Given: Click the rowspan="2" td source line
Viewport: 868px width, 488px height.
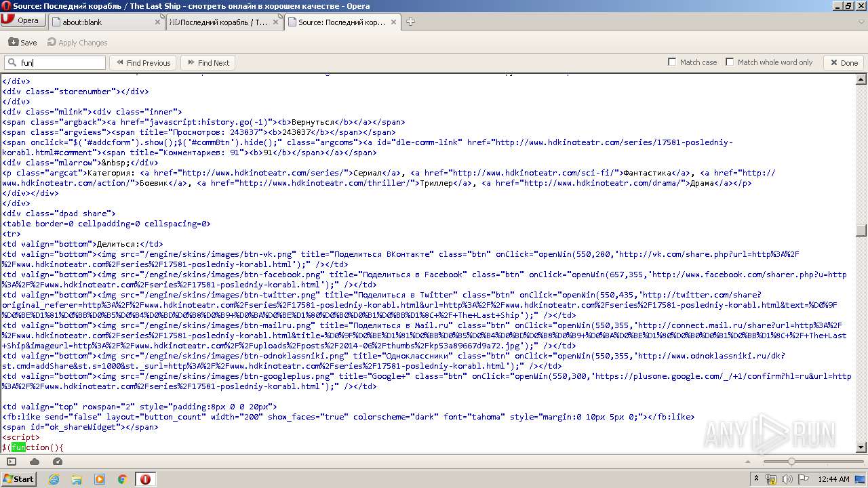Looking at the screenshot, I should (140, 407).
